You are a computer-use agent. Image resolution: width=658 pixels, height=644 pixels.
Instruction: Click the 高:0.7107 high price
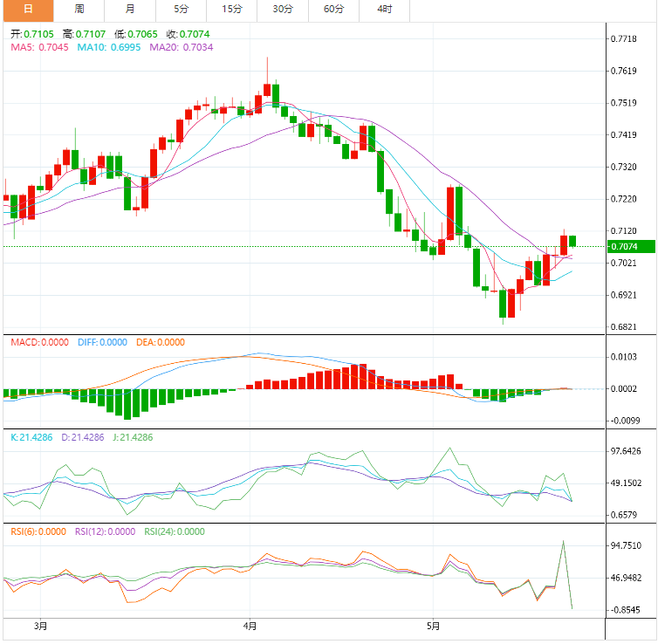84,34
